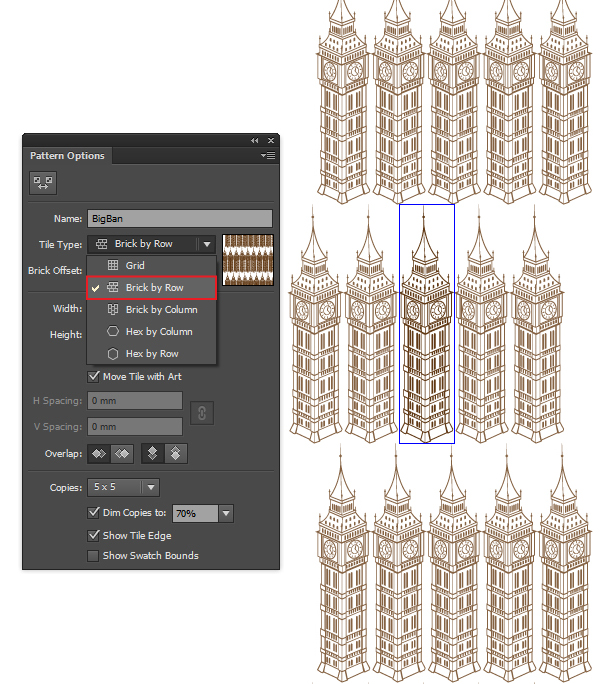This screenshot has width=600, height=684.
Task: Toggle Move Tile with Art checkbox
Action: click(93, 376)
